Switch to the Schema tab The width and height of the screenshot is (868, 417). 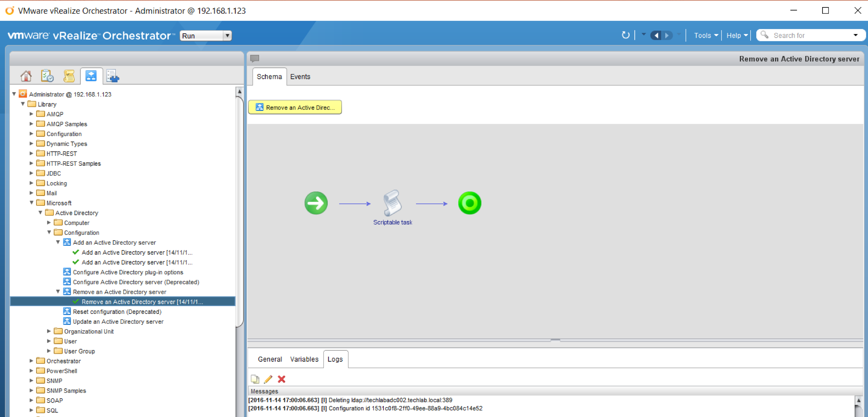(x=269, y=77)
